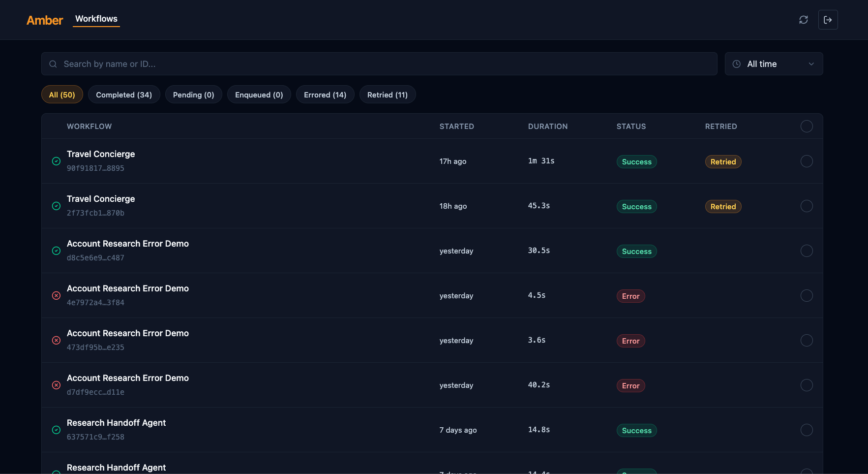Viewport: 868px width, 474px height.
Task: Open Account Research Error Demo run d7df9ecc…d11e
Action: tap(432, 385)
